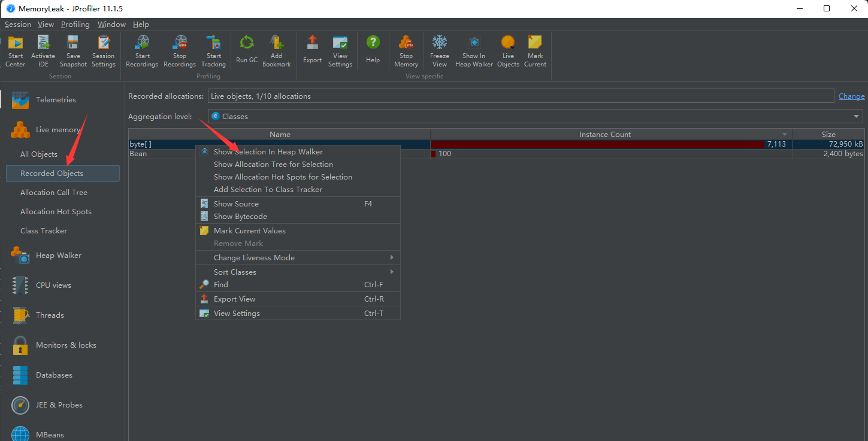Click the Activate IDE icon
Screen dimensions: 868x441
coord(43,43)
